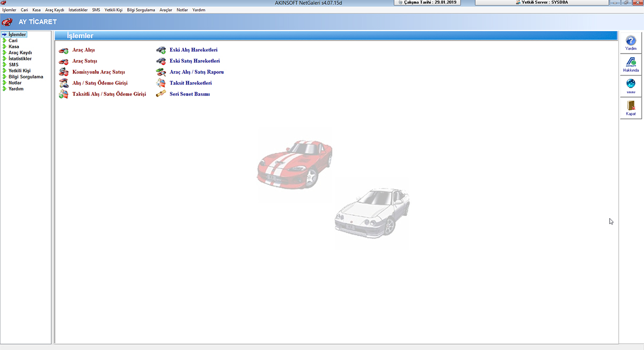Select Araç Kaydı in the sidebar tree
This screenshot has width=644, height=350.
coord(20,53)
